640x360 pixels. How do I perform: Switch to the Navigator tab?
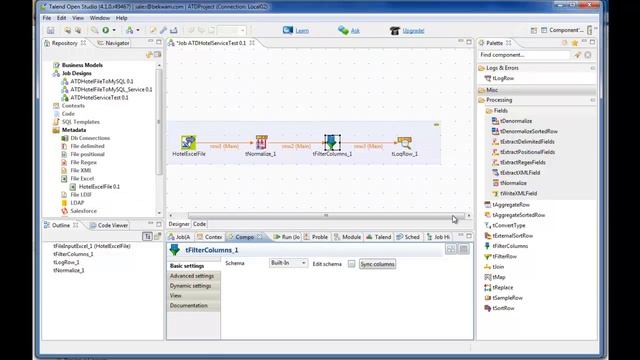click(113, 43)
